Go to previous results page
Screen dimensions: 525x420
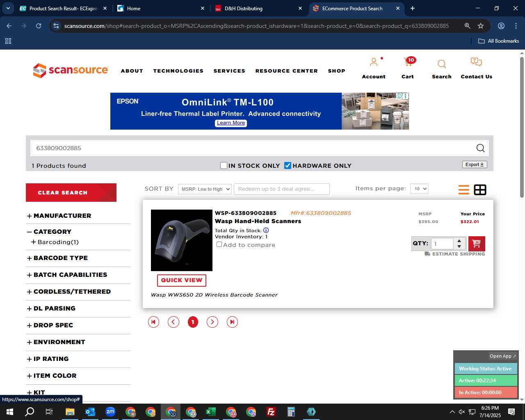[x=173, y=322]
